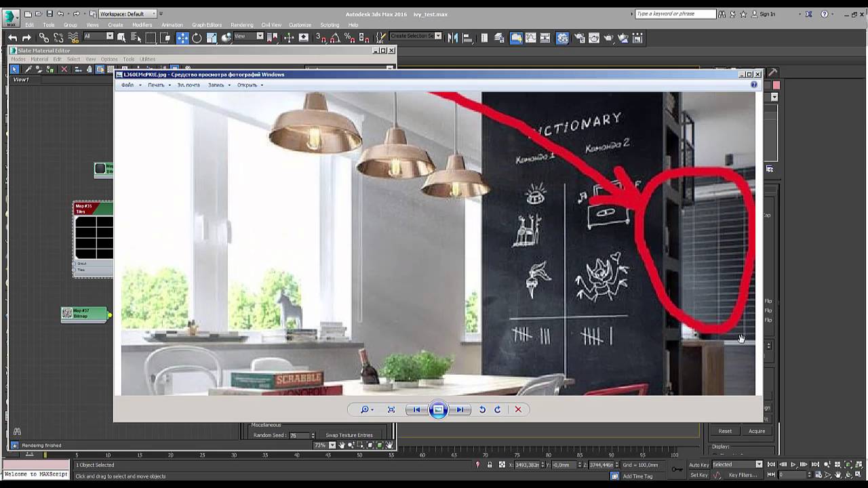This screenshot has height=488, width=868.
Task: Click the Key Filters button
Action: [743, 475]
